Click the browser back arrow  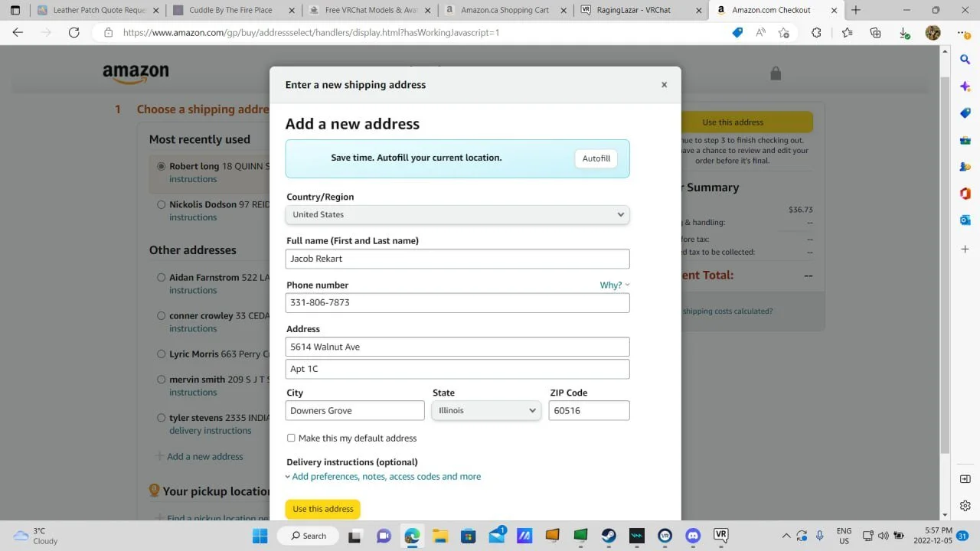tap(18, 32)
